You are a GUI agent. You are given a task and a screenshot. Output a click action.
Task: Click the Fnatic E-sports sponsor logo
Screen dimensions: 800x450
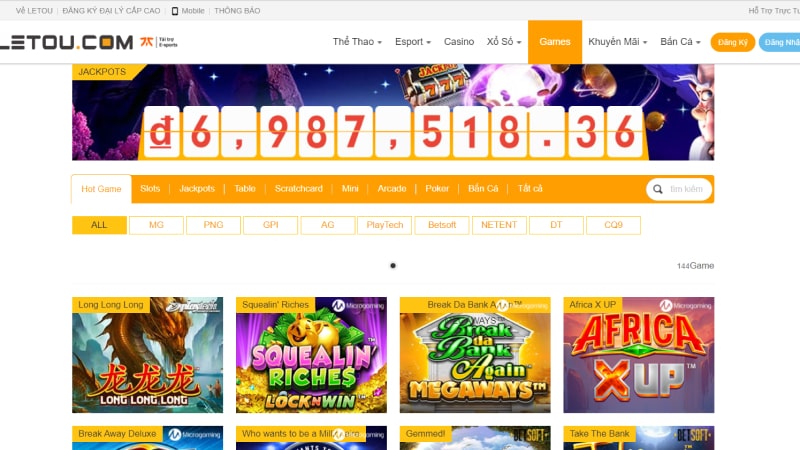[x=159, y=42]
